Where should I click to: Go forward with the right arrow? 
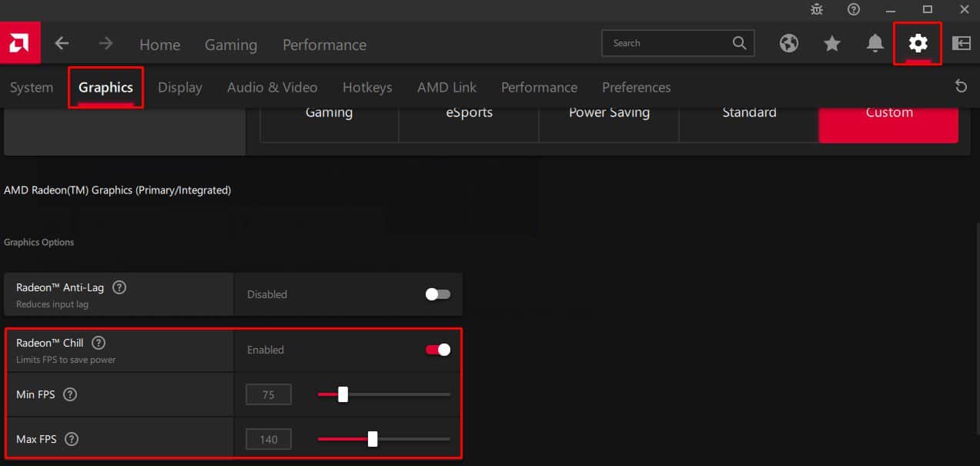pos(105,44)
